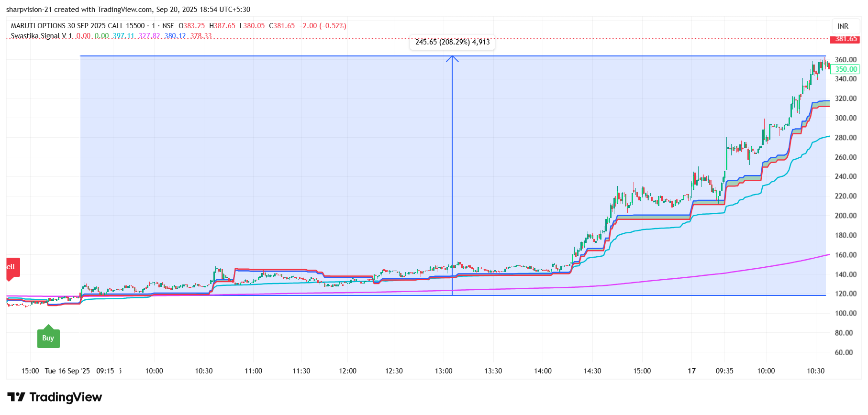868x415 pixels.
Task: Click the magenta 327.82 indicator value
Action: point(149,36)
